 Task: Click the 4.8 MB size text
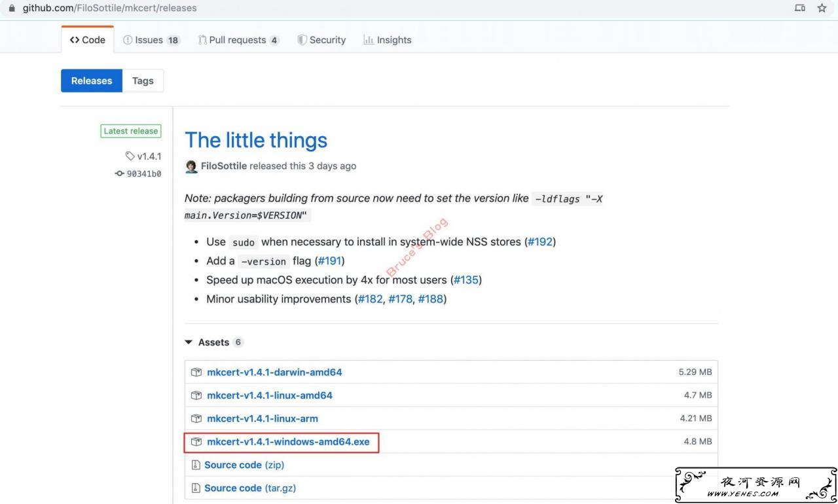coord(698,442)
